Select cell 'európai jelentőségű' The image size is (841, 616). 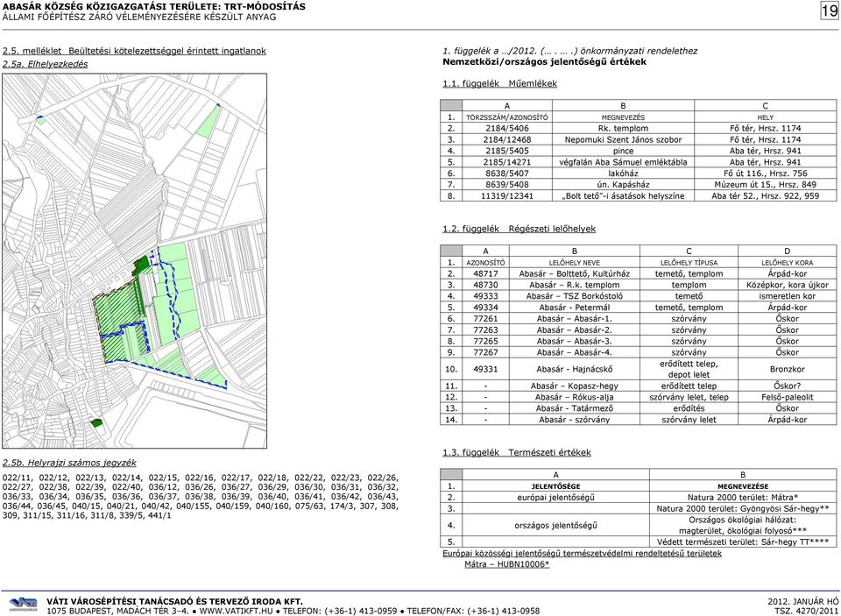(555, 498)
